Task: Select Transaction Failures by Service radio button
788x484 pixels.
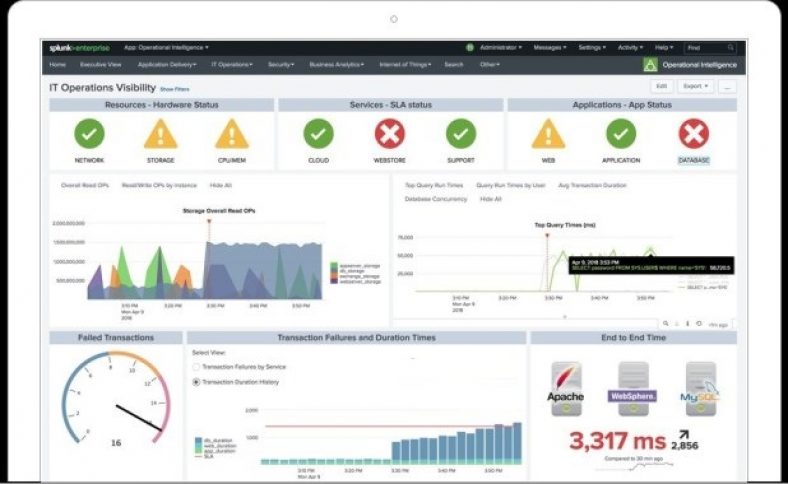Action: click(x=196, y=367)
